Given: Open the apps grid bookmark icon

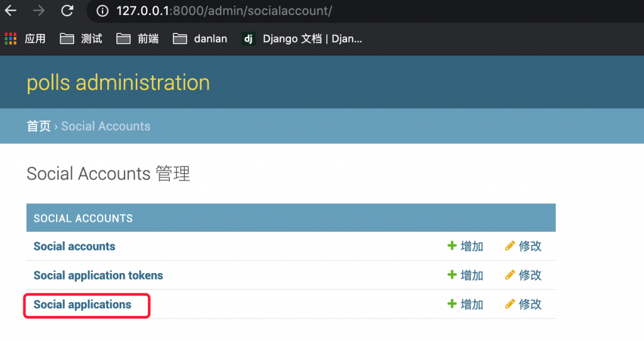Looking at the screenshot, I should (x=11, y=39).
